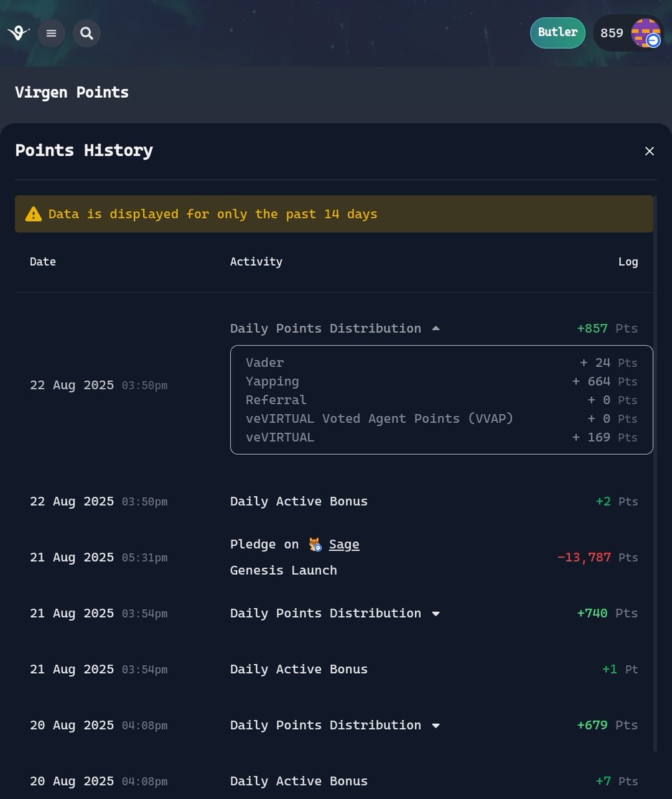This screenshot has height=799, width=672.
Task: Click the Activity column header
Action: point(256,262)
